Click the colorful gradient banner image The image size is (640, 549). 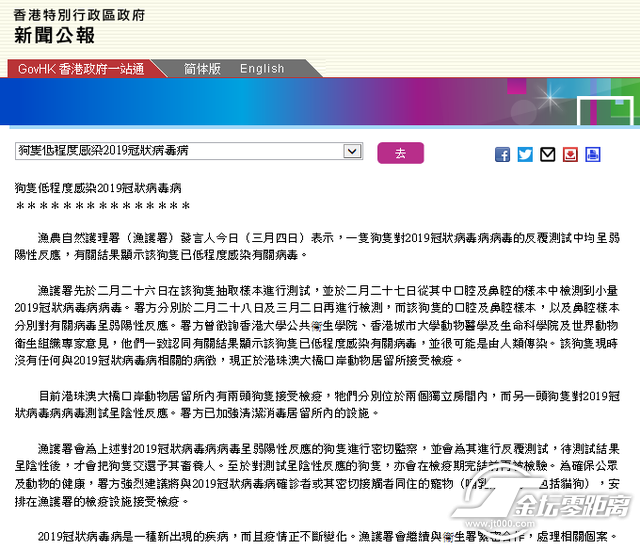tap(320, 104)
